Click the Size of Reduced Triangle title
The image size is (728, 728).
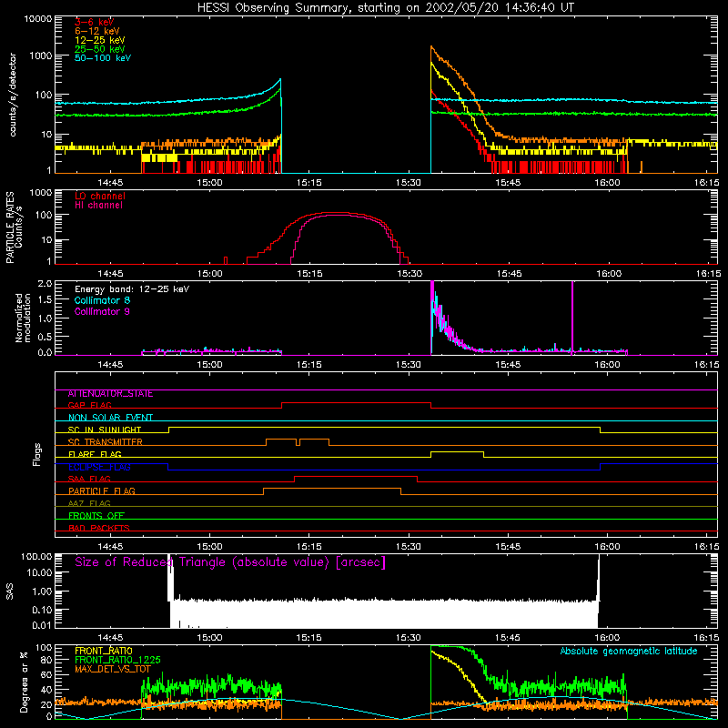[230, 562]
